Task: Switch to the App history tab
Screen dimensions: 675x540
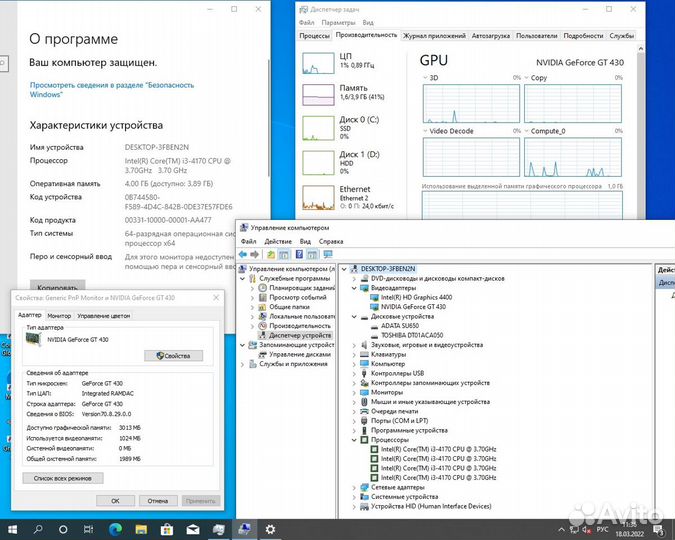Action: click(x=434, y=36)
